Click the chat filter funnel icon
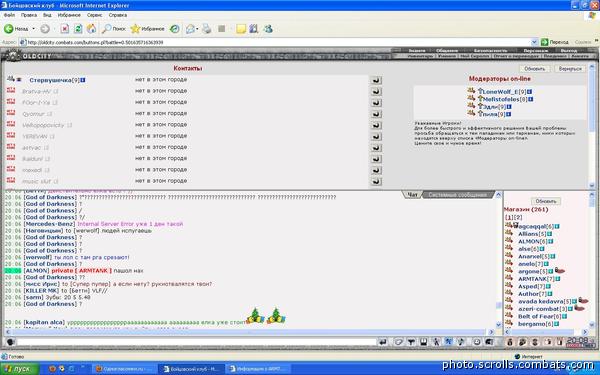 click(x=411, y=342)
